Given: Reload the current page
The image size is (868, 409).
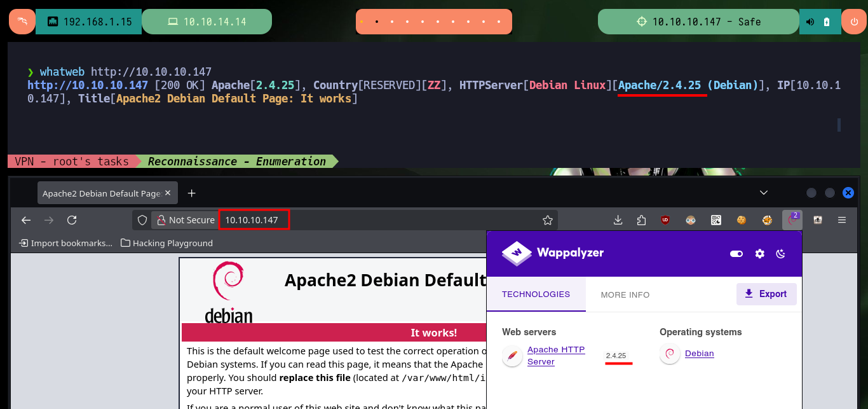Looking at the screenshot, I should (72, 220).
